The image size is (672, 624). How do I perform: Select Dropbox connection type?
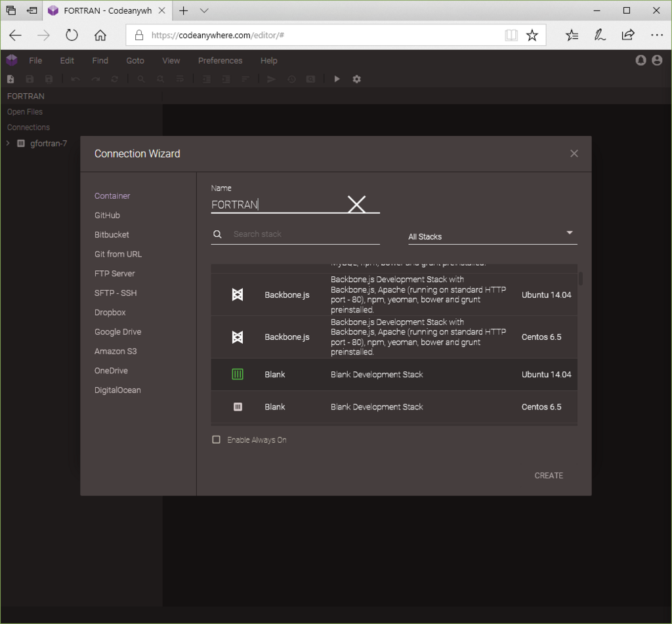tap(110, 312)
